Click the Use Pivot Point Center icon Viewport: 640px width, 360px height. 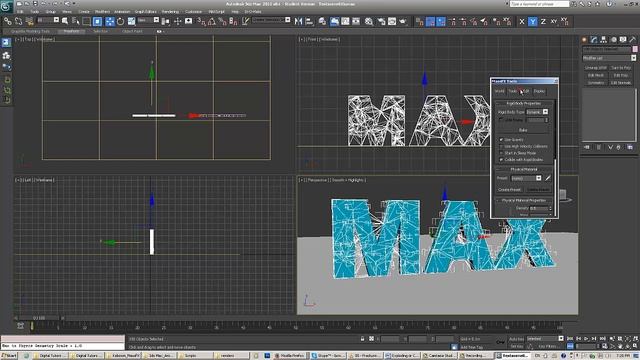click(x=166, y=21)
